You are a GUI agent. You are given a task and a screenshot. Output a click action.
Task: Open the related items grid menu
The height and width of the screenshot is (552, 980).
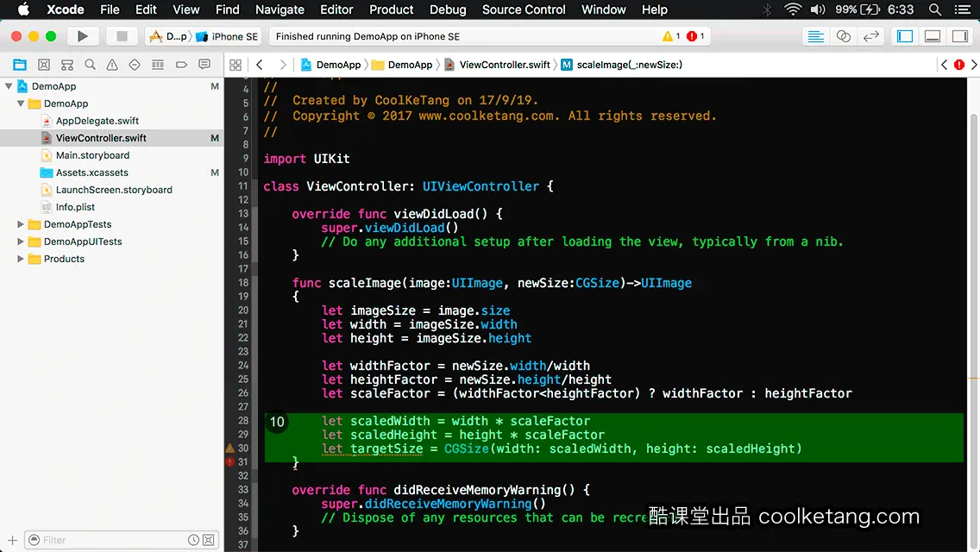236,65
